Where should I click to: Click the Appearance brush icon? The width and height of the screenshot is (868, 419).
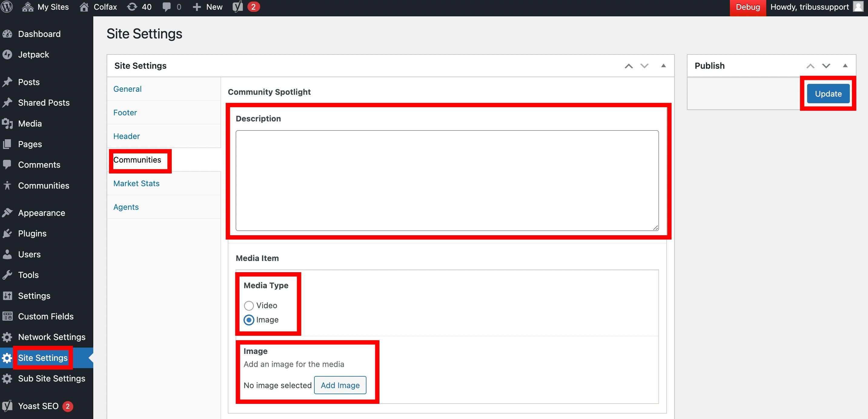pyautogui.click(x=7, y=213)
